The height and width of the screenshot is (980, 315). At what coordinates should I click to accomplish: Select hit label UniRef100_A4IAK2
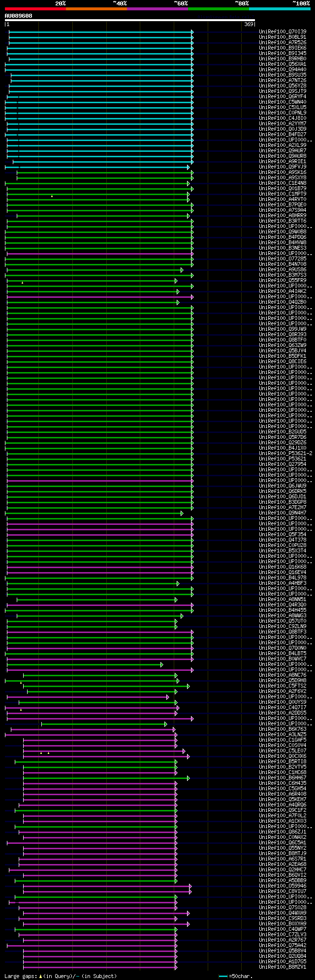(283, 291)
